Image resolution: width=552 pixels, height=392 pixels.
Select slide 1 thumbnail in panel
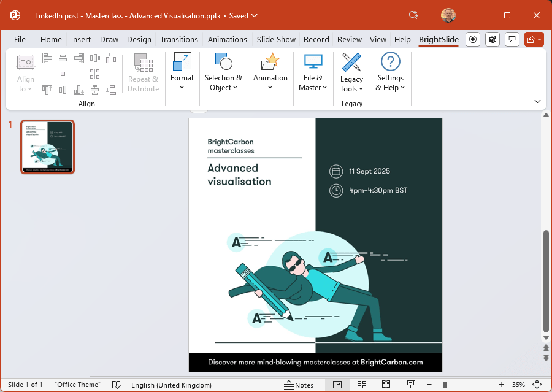(x=47, y=147)
